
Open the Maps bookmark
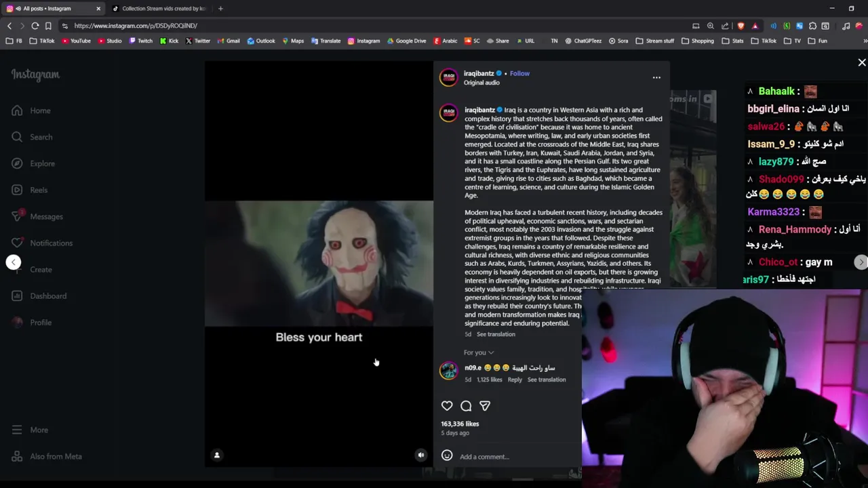(293, 41)
